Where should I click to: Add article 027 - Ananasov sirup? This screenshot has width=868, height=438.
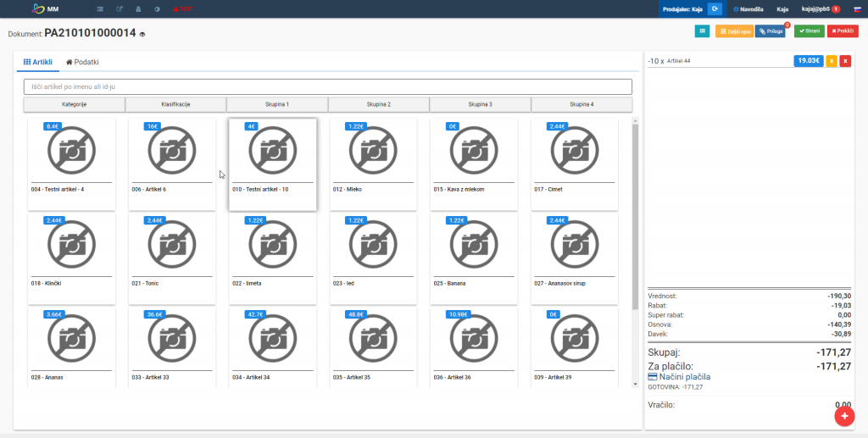click(x=575, y=258)
